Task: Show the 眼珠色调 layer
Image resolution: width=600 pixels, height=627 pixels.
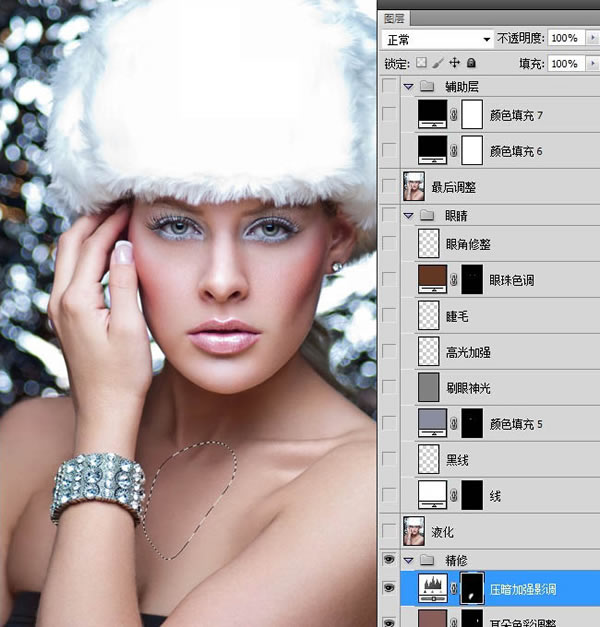Action: click(x=389, y=279)
